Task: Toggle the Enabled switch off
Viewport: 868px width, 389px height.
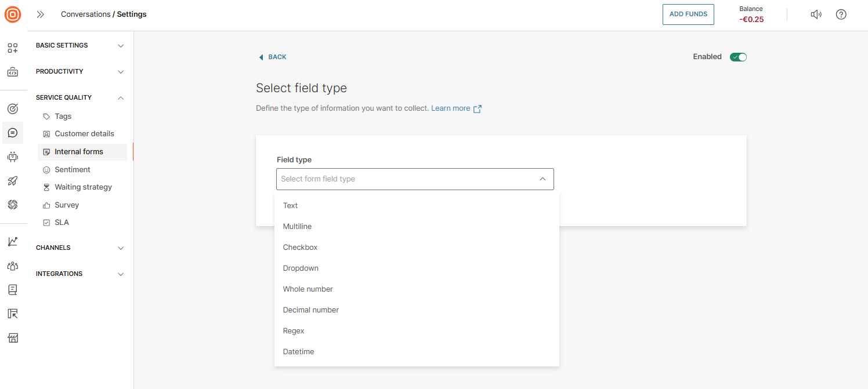Action: pyautogui.click(x=738, y=57)
